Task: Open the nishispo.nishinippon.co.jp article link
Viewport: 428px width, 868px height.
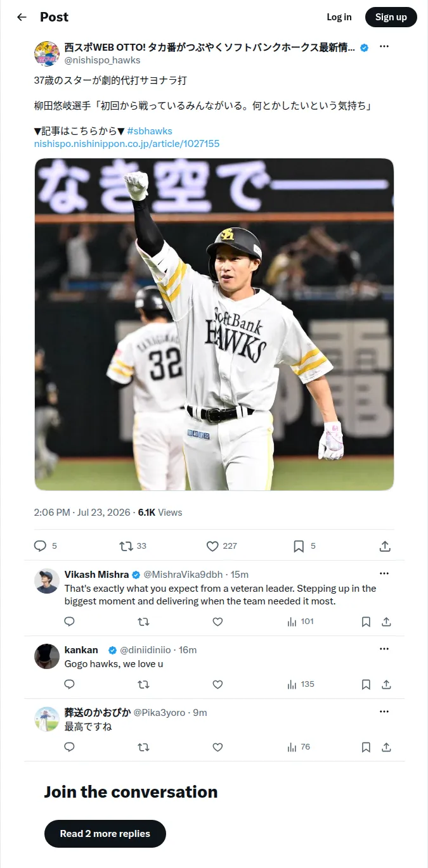Action: 127,144
